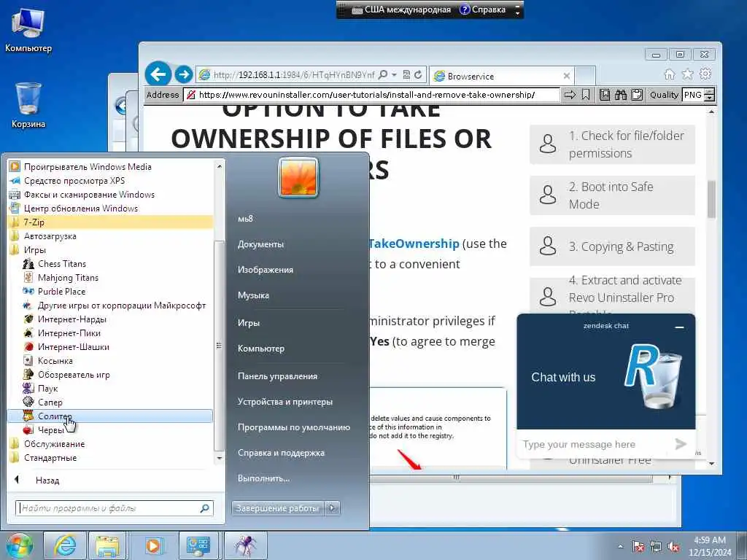Launch Purble Place

coord(61,292)
